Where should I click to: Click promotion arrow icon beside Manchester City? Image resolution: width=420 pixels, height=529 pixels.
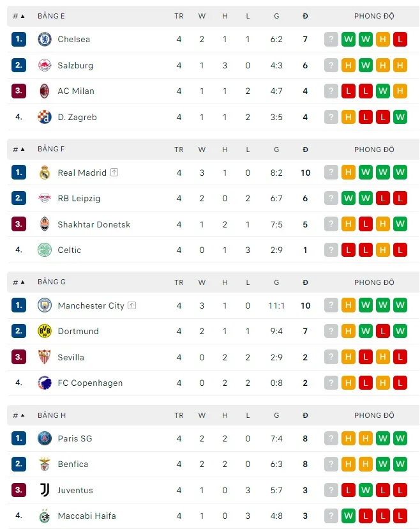(131, 305)
